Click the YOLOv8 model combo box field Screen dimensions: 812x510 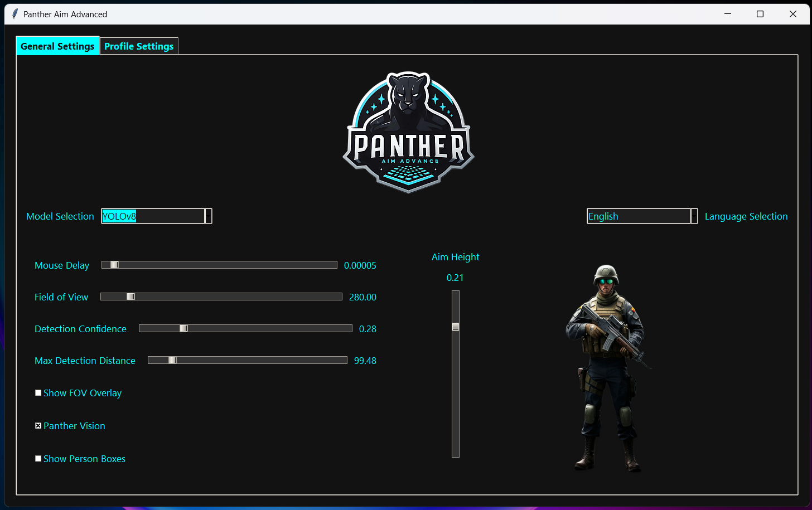coord(153,216)
